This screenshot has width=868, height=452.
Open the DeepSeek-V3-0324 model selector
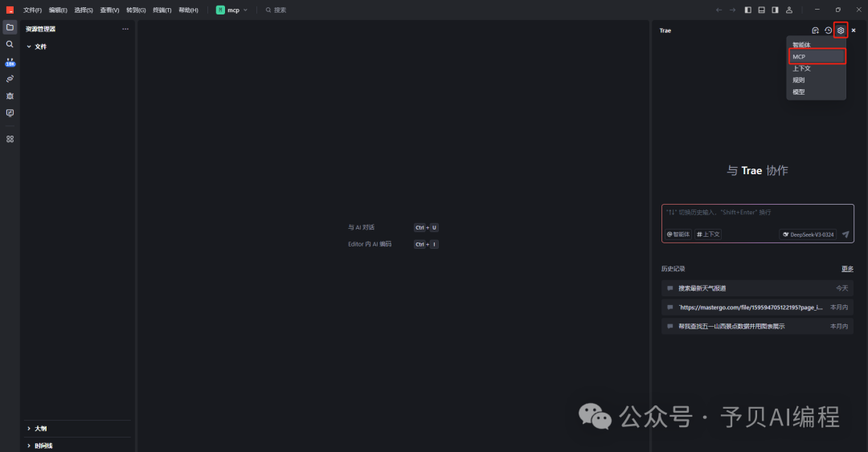click(x=808, y=234)
